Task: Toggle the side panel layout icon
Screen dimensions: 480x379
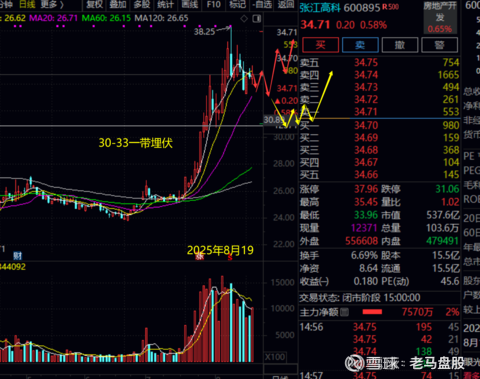Action: 257,19
